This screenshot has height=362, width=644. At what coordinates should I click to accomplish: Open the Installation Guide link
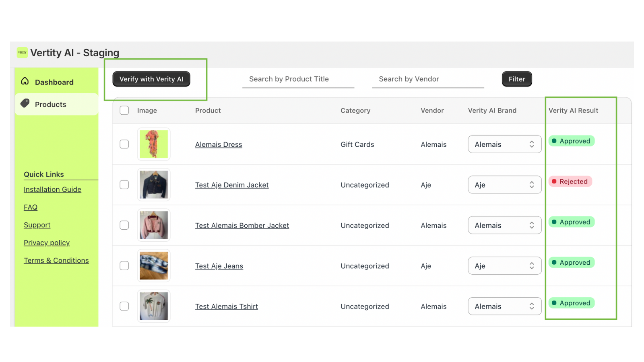click(52, 189)
